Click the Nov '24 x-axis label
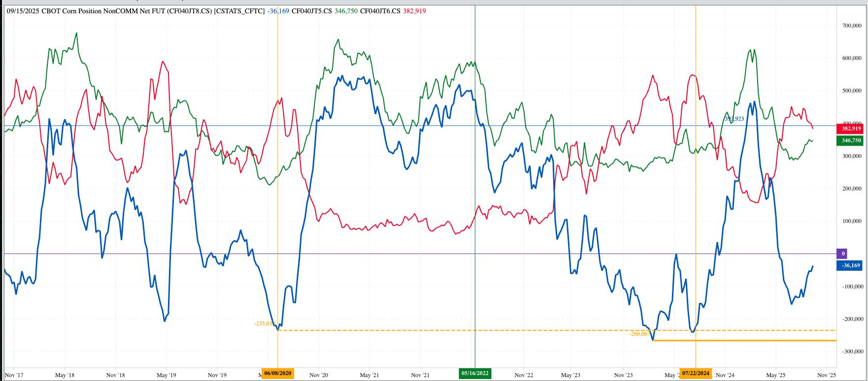 [725, 375]
